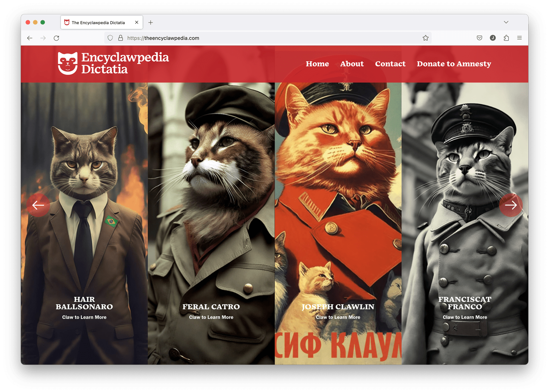
Task: Expand the list all tabs chevron
Action: point(506,22)
